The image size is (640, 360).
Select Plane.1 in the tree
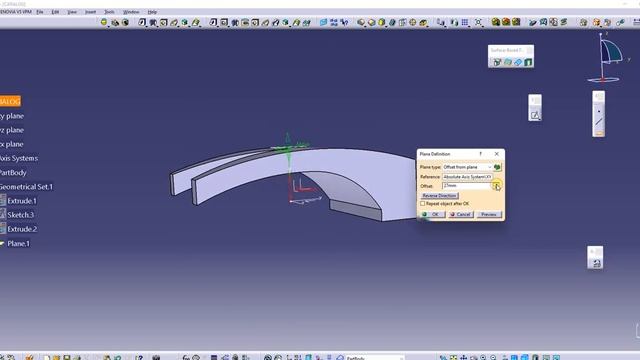coord(18,243)
